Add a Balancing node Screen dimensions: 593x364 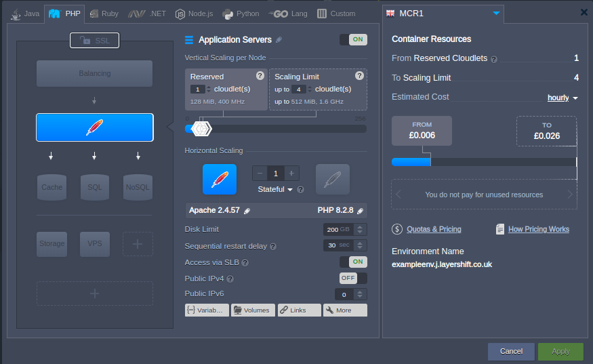click(95, 73)
